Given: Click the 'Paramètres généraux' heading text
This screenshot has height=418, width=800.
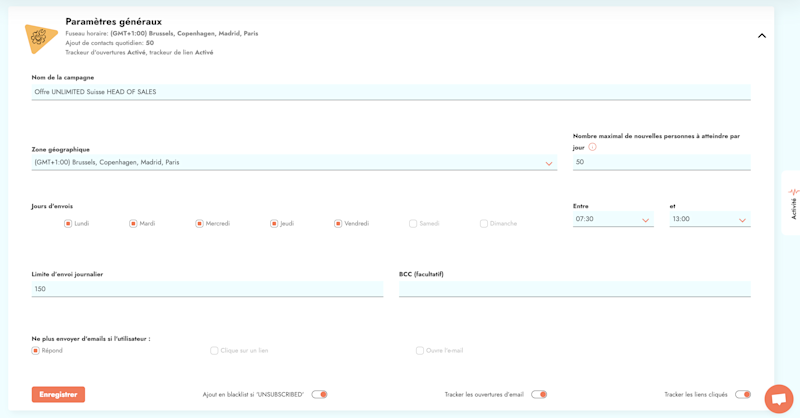Looking at the screenshot, I should 113,22.
